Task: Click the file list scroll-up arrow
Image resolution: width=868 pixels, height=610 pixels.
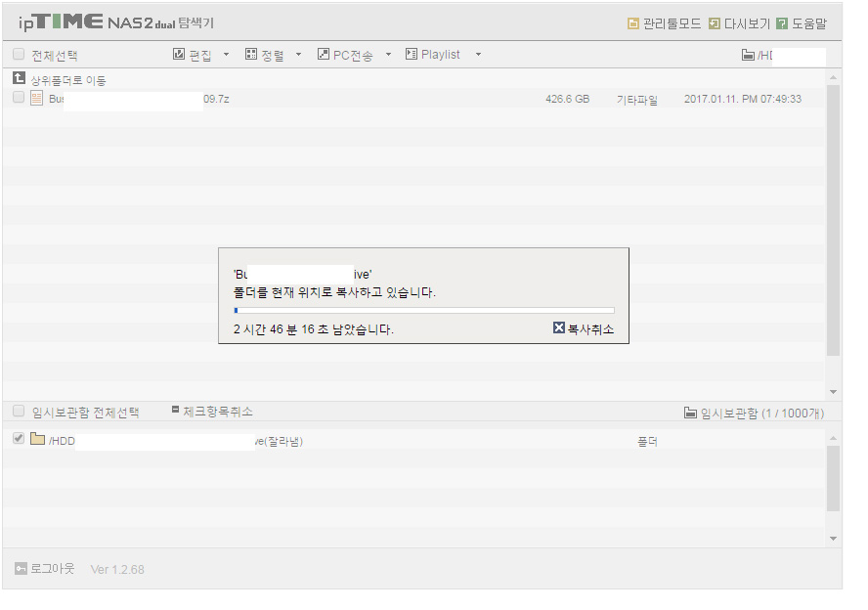Action: 833,77
